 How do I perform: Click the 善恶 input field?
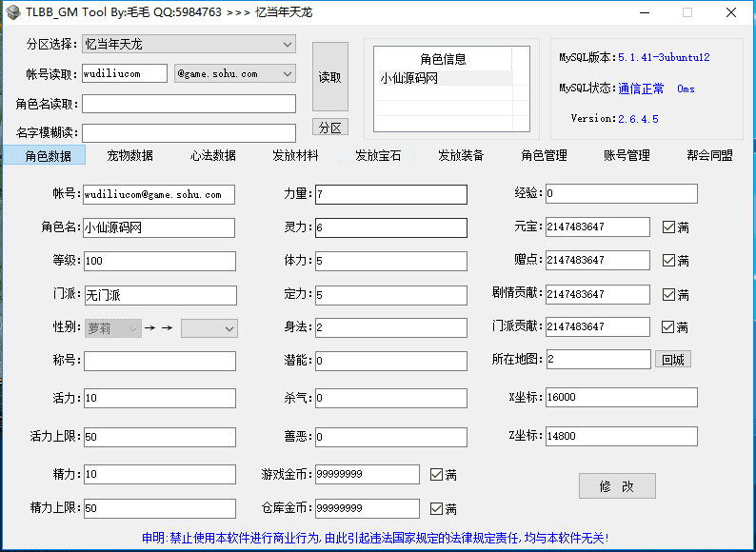391,437
